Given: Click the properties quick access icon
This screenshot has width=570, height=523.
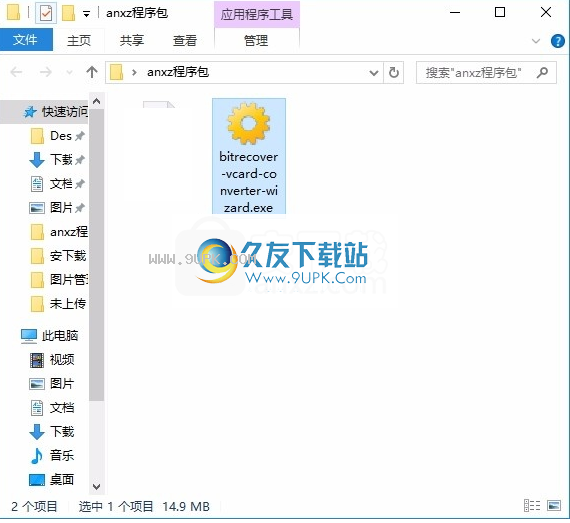Looking at the screenshot, I should point(46,14).
